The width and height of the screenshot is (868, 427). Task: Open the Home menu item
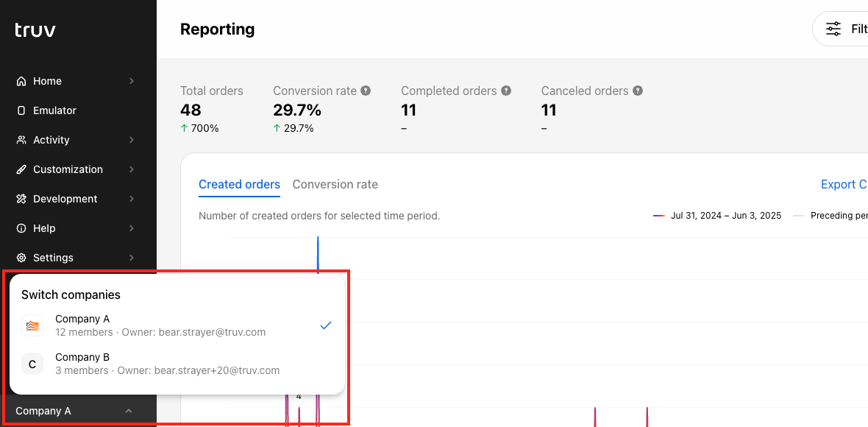click(x=77, y=82)
